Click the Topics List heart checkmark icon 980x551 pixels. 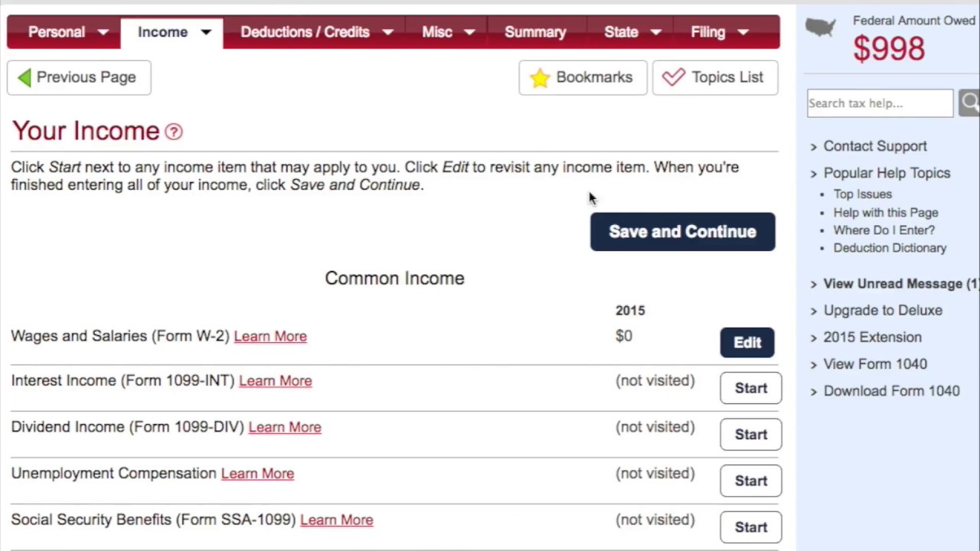click(674, 77)
